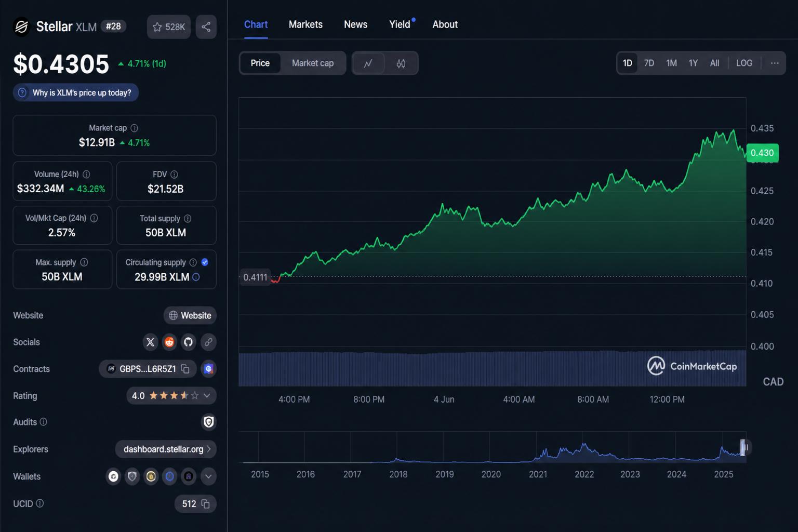The image size is (798, 532).
Task: Expand more wallets dropdown
Action: pos(208,476)
